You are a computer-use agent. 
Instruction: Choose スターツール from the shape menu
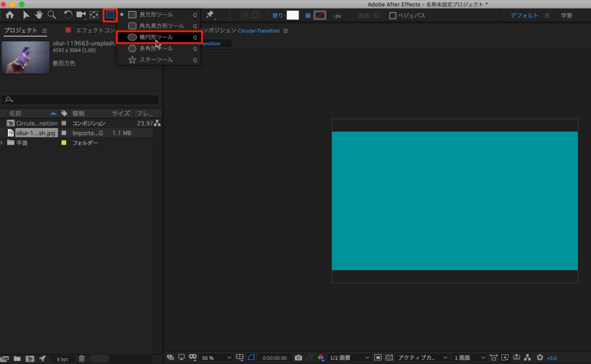pyautogui.click(x=156, y=60)
